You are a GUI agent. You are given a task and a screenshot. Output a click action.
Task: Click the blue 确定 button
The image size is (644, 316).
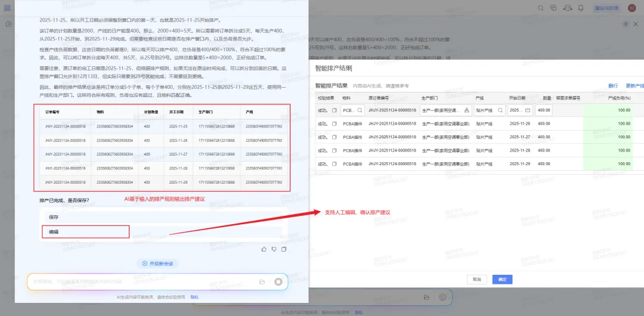coord(502,279)
